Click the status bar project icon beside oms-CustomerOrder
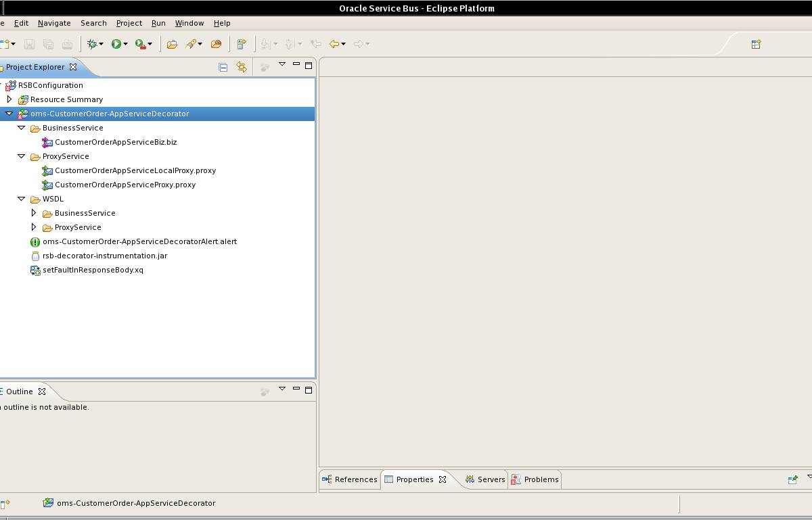812x520 pixels. click(x=48, y=503)
